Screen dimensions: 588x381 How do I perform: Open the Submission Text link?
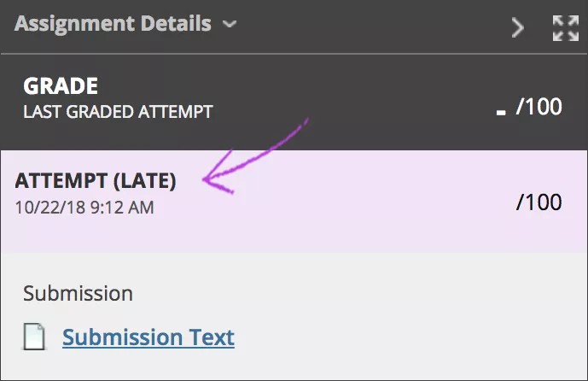(148, 337)
